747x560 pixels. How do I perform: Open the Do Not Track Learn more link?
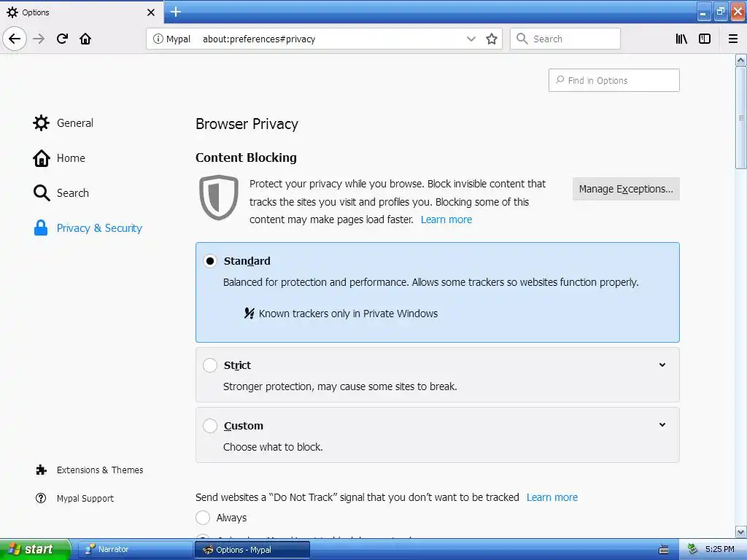(x=551, y=497)
